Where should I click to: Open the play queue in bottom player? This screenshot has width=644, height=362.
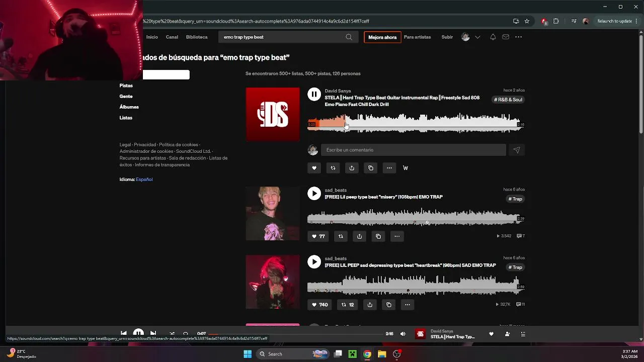(x=523, y=334)
